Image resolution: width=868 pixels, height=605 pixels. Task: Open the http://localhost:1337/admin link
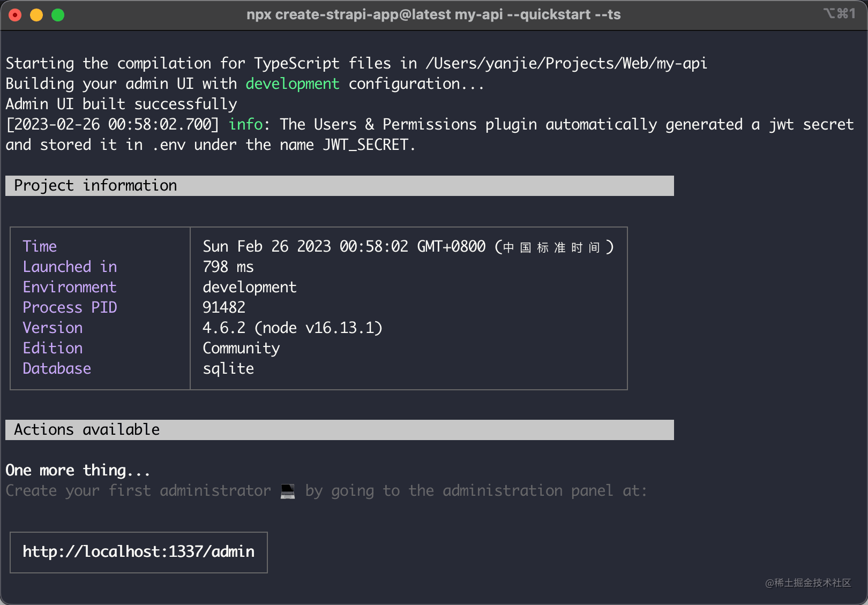click(138, 552)
